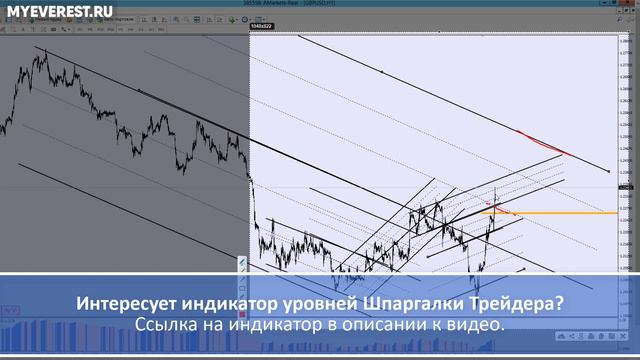
Task: Switch chart to M5 timeframe
Action: pos(90,29)
